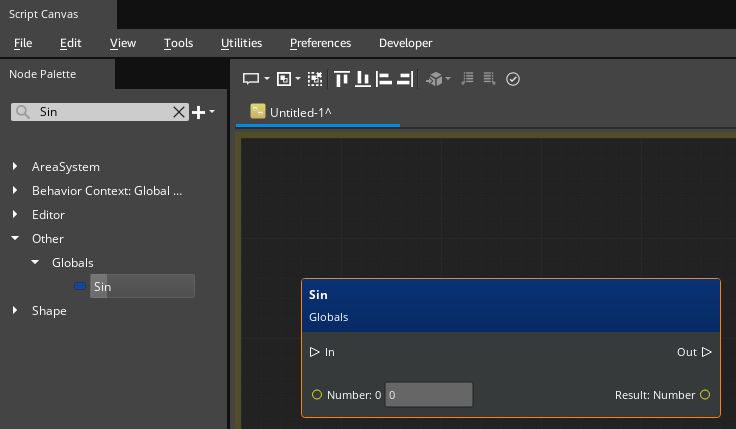
Task: Click the validate graph checkmark icon
Action: click(513, 79)
